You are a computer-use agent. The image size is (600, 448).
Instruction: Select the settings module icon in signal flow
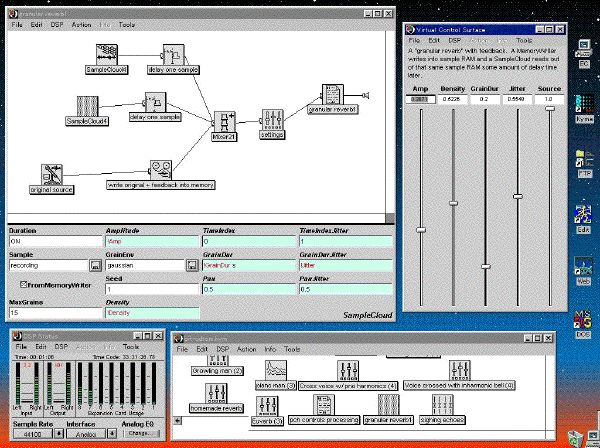(x=272, y=120)
